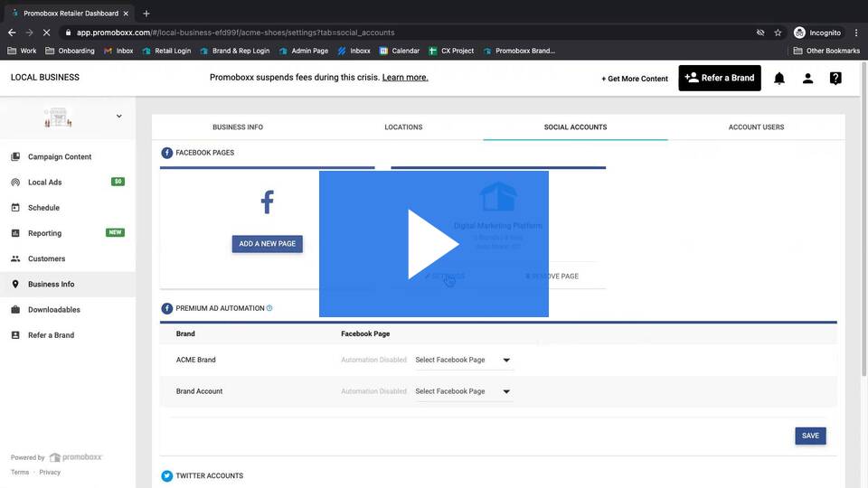Open the Privacy link
The height and width of the screenshot is (488, 868).
50,472
